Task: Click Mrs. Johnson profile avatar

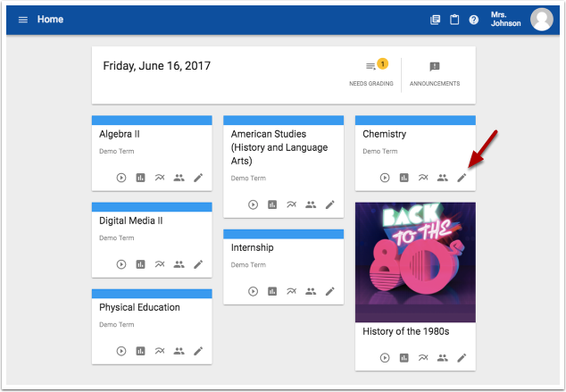Action: (x=542, y=20)
